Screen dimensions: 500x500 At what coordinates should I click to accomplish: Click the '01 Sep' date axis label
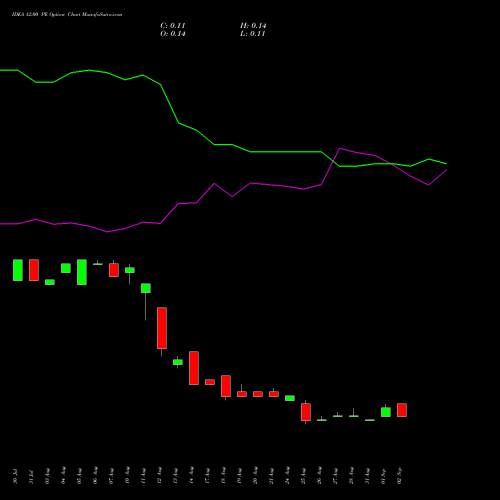tap(383, 476)
